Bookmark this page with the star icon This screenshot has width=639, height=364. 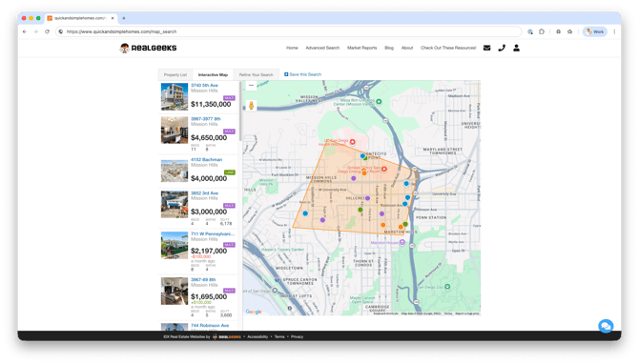(x=569, y=31)
